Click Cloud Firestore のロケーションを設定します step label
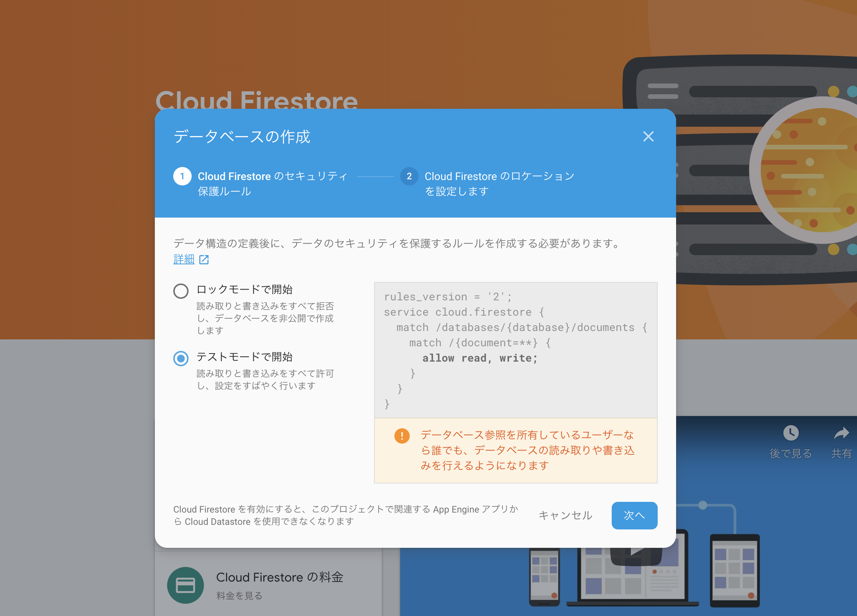This screenshot has width=857, height=616. point(499,183)
